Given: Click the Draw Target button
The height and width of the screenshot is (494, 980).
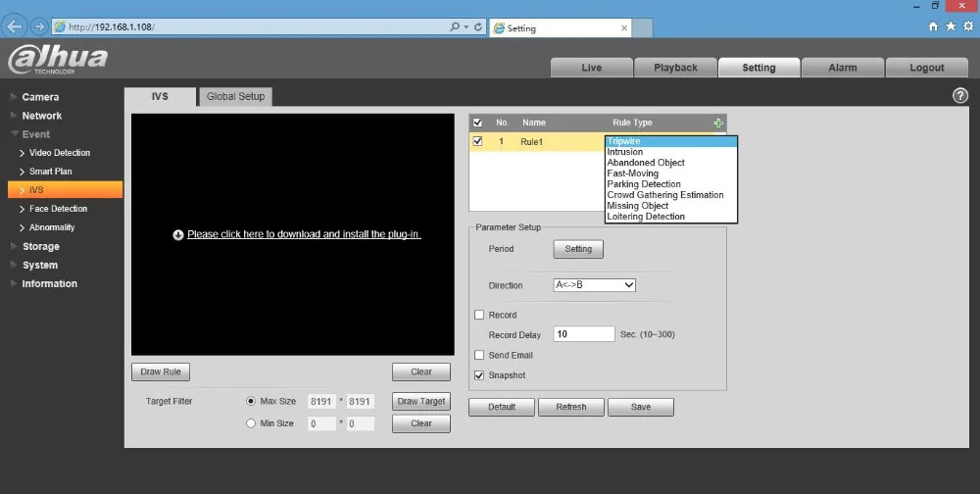Looking at the screenshot, I should click(421, 402).
